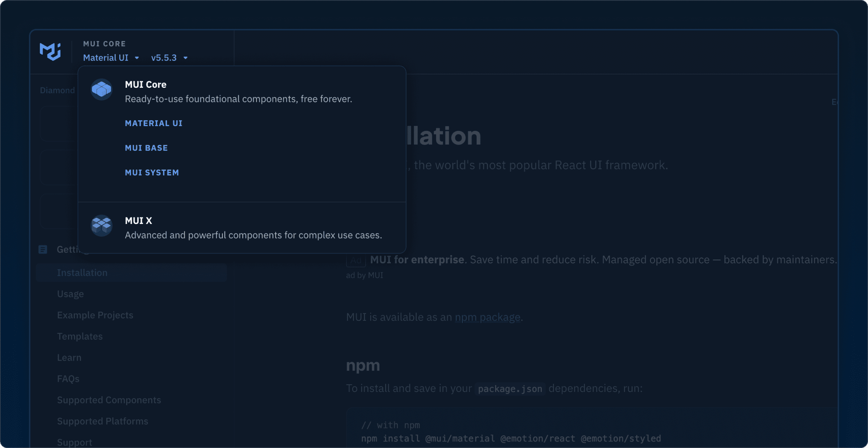The width and height of the screenshot is (868, 448).
Task: Open the Learn page
Action: 69,357
